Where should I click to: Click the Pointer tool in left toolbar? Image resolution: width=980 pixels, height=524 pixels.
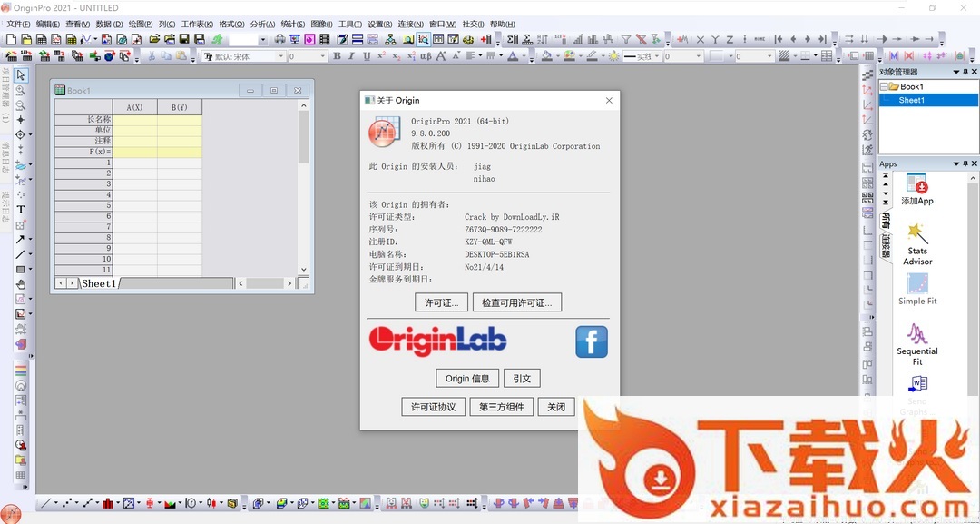coord(20,75)
